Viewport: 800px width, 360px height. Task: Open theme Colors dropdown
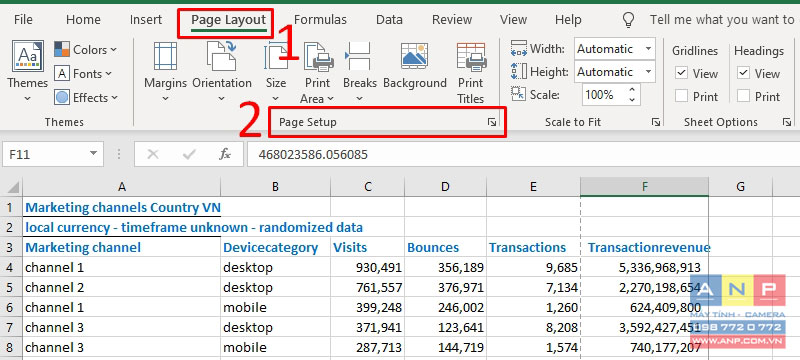[85, 49]
